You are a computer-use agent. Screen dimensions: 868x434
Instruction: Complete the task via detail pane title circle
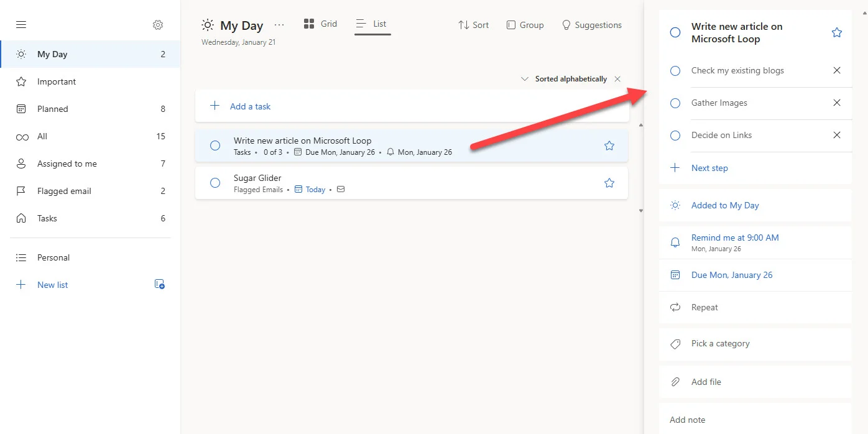click(675, 32)
